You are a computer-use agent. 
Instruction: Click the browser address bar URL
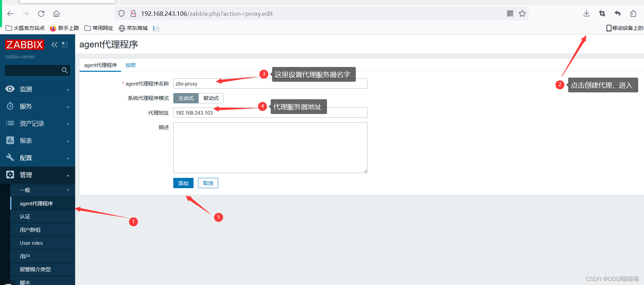pyautogui.click(x=207, y=14)
